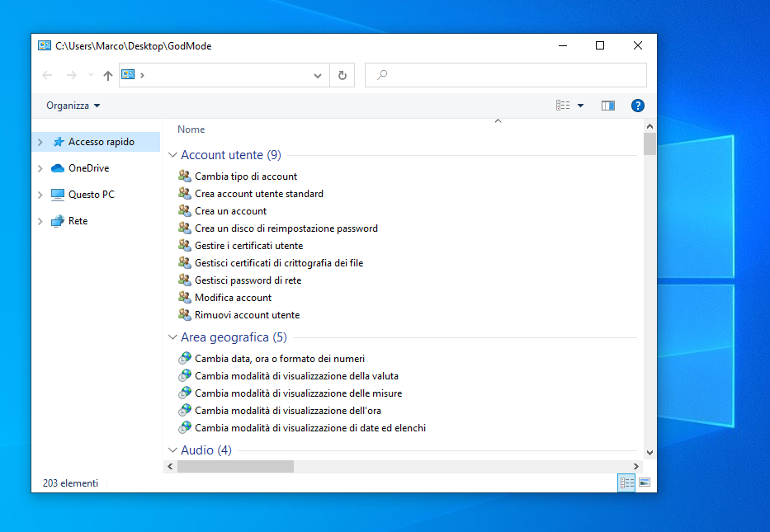
Task: Click icon beside Modifica account
Action: [185, 297]
